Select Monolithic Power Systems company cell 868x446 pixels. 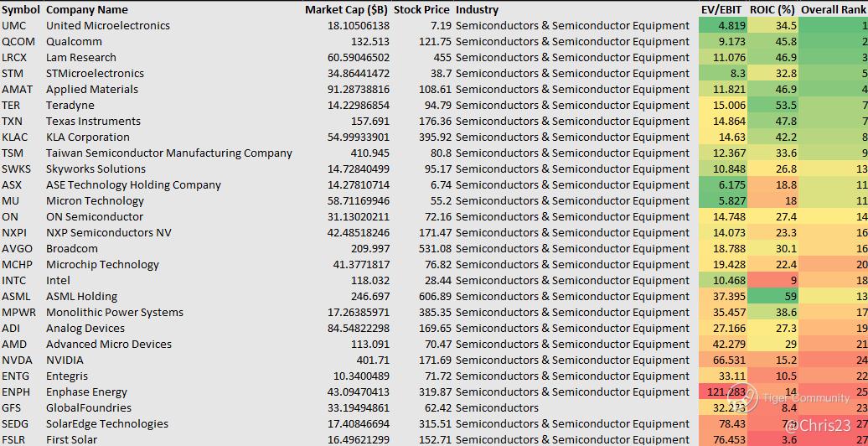click(x=115, y=313)
